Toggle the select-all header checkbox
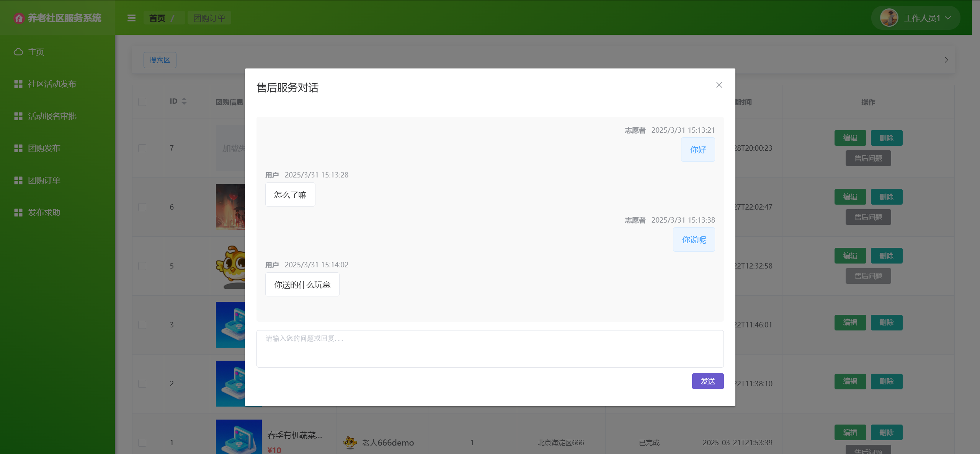 pyautogui.click(x=142, y=102)
